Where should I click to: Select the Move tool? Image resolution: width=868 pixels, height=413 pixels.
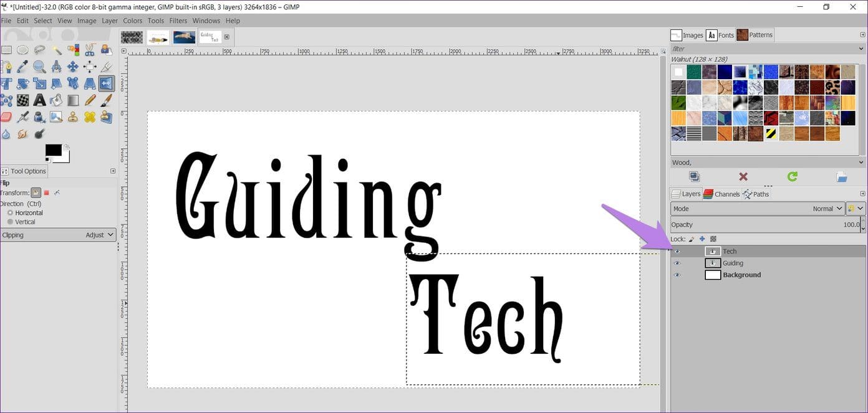tap(73, 67)
